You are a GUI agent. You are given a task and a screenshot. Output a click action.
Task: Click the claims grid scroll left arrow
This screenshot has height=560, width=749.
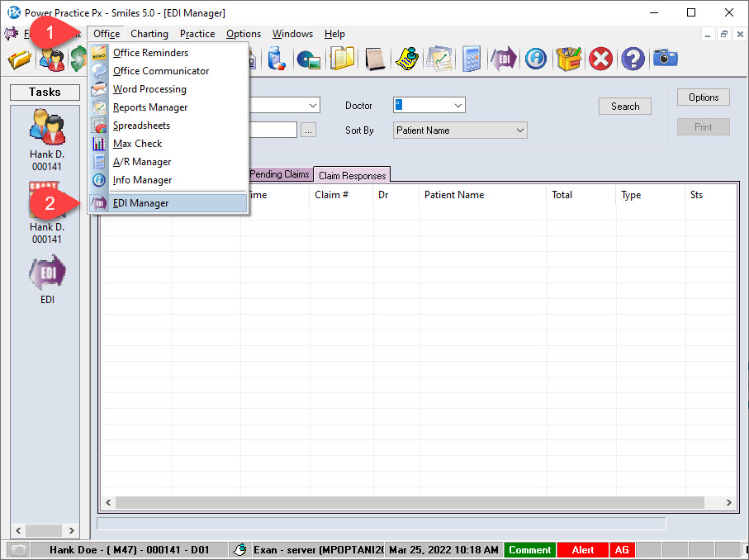pyautogui.click(x=108, y=503)
